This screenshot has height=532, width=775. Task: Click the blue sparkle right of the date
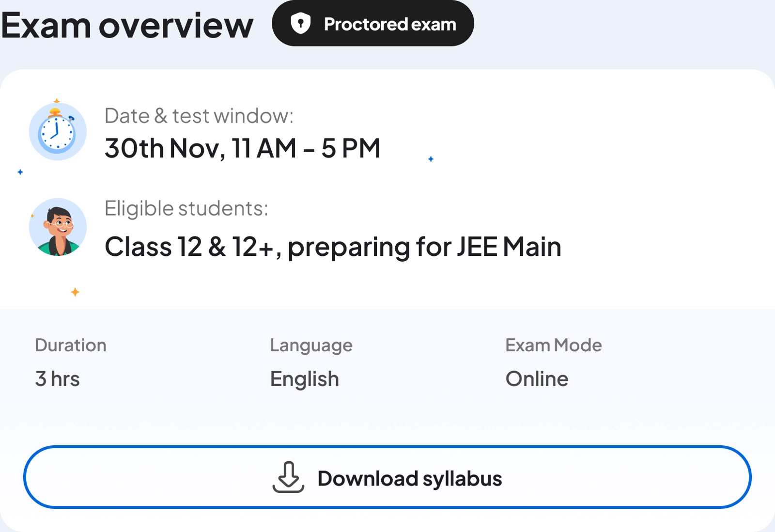click(431, 159)
